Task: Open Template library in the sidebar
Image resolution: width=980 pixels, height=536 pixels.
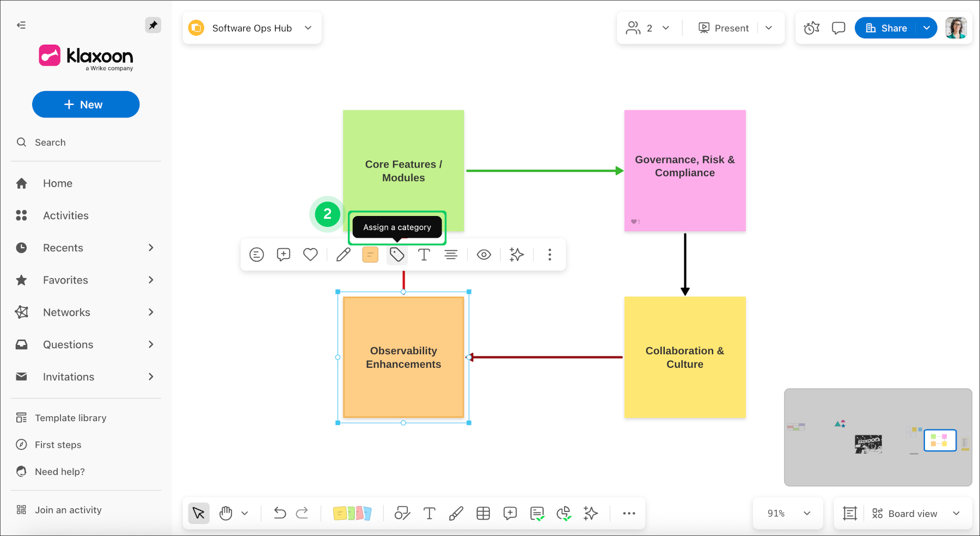Action: 70,418
